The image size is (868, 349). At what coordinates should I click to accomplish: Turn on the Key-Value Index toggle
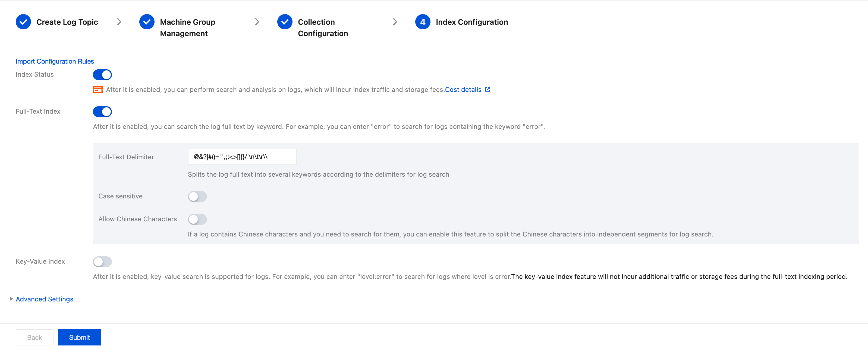coord(102,262)
